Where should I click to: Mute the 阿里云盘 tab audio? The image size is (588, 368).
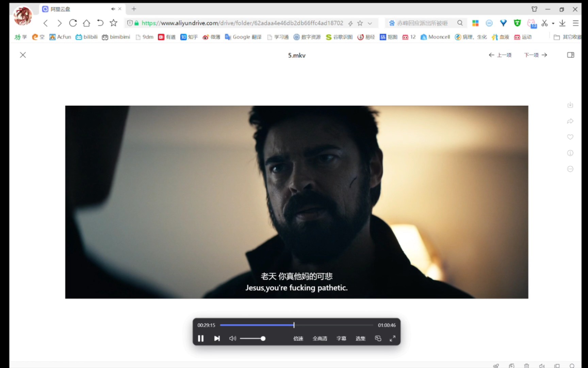tap(113, 9)
